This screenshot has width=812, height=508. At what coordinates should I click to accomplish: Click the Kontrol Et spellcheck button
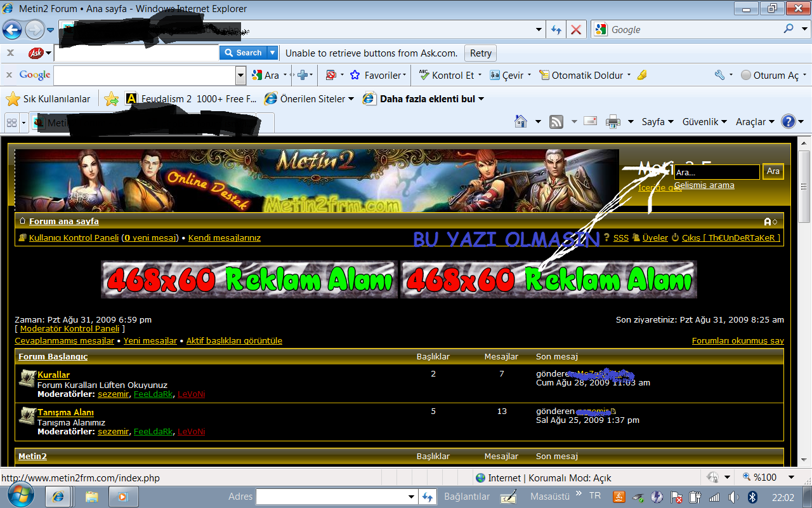447,75
